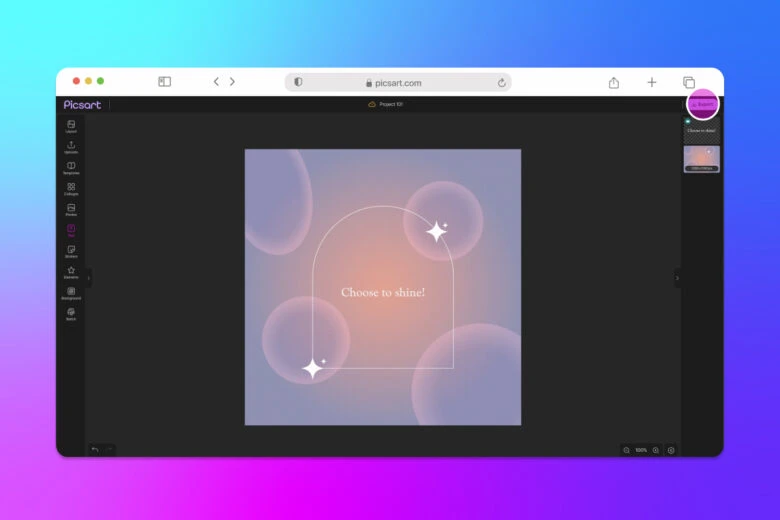780x520 pixels.
Task: Select the "Choose to shine!" text layer
Action: click(701, 130)
